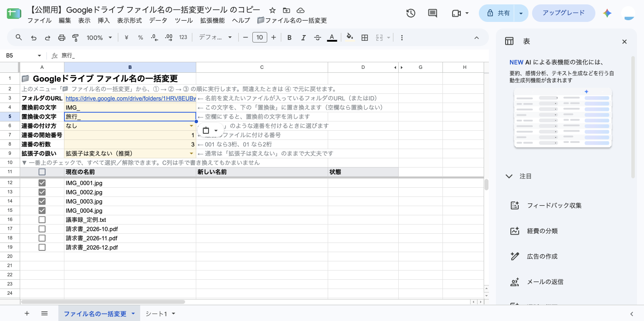Open the シート1 tab menu arrow

tap(173, 314)
